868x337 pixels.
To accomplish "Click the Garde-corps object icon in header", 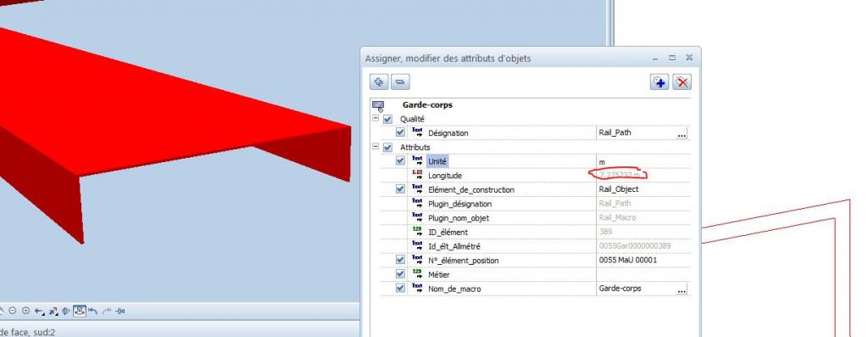I will pyautogui.click(x=378, y=105).
